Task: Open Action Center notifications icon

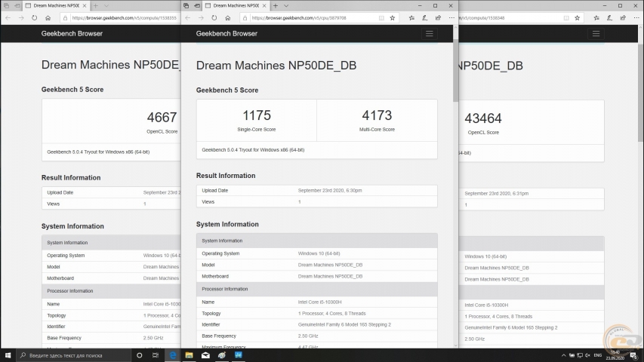Action: pos(633,355)
